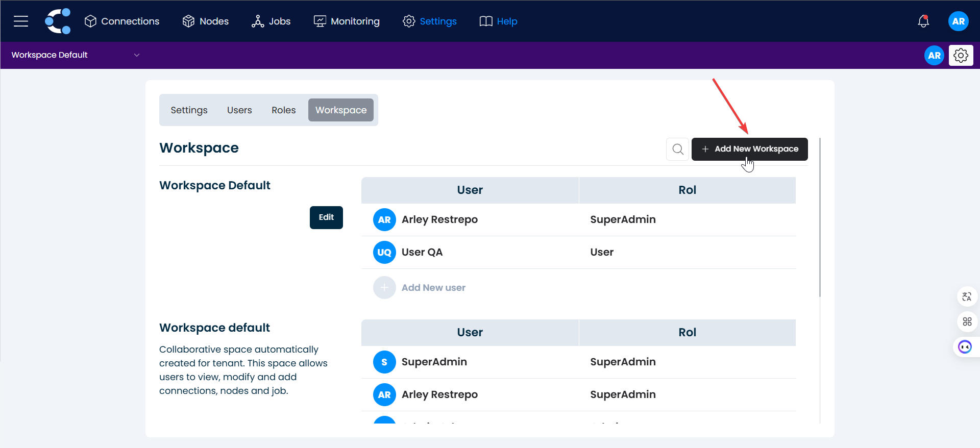Open the chatbot assistant icon
Viewport: 980px width, 448px height.
pos(965,347)
